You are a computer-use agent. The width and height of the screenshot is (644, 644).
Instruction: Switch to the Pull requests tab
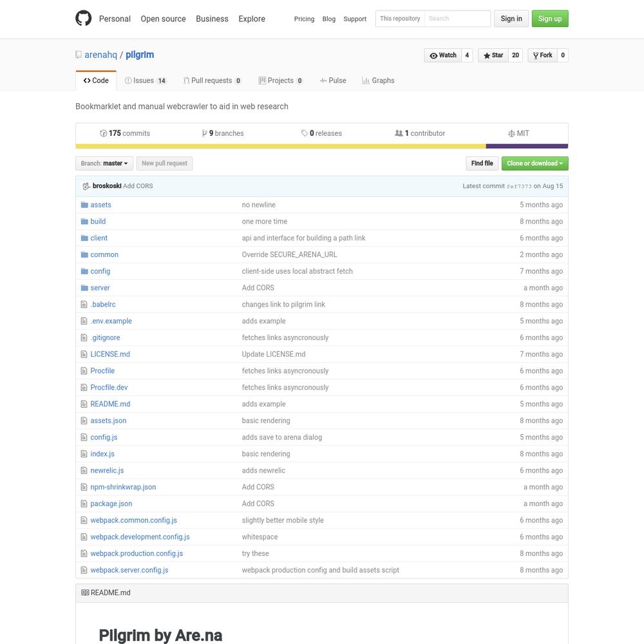point(213,80)
